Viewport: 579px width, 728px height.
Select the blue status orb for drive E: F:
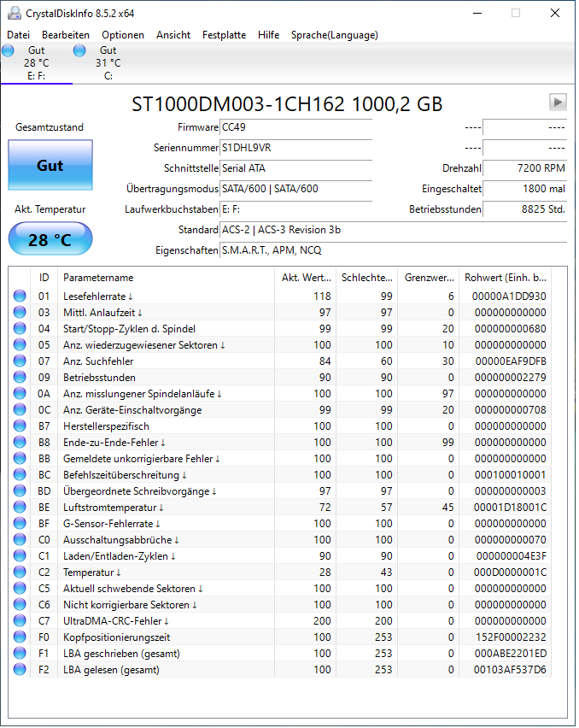pyautogui.click(x=9, y=50)
